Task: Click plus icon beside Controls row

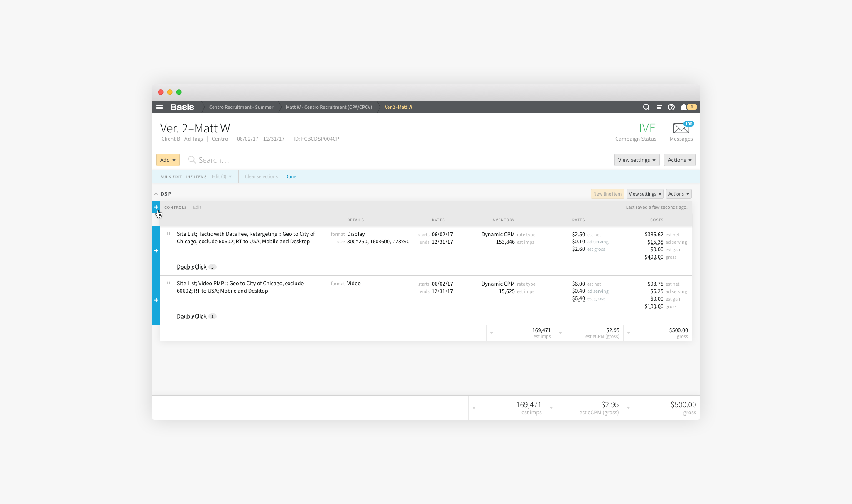Action: [x=156, y=207]
